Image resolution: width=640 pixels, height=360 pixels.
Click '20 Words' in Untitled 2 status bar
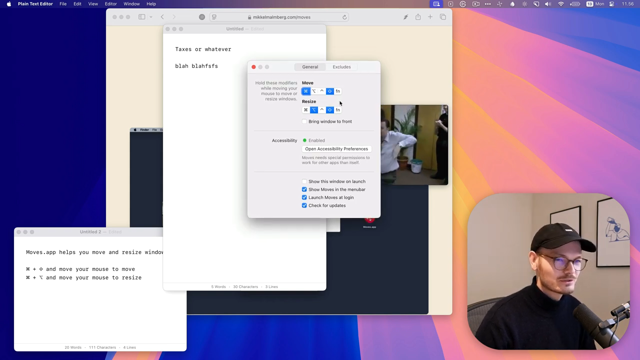(x=73, y=348)
